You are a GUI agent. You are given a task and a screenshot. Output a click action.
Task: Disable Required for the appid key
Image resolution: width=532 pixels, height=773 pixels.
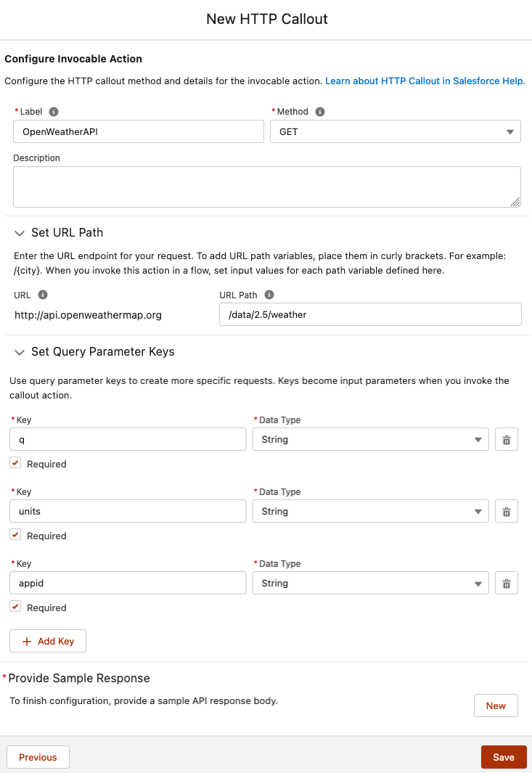point(16,607)
